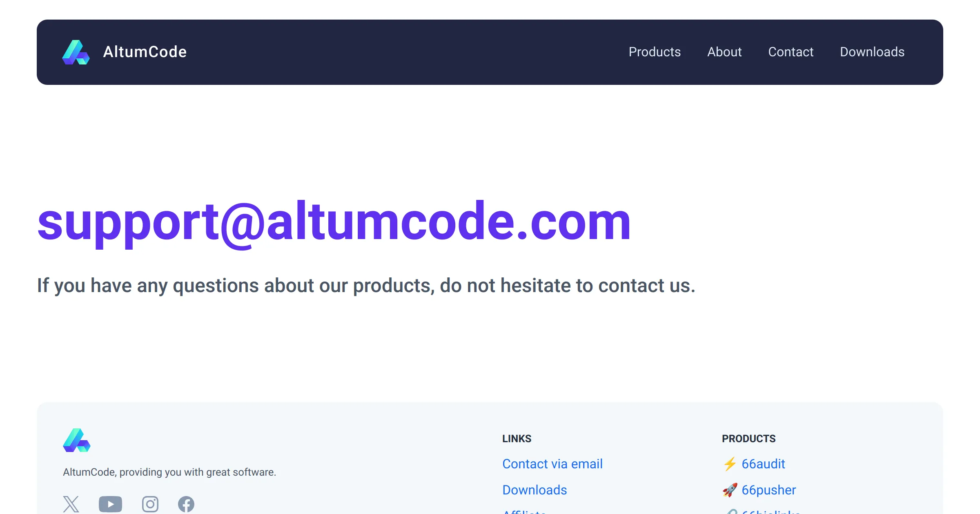Open the YouTube social icon

[110, 504]
